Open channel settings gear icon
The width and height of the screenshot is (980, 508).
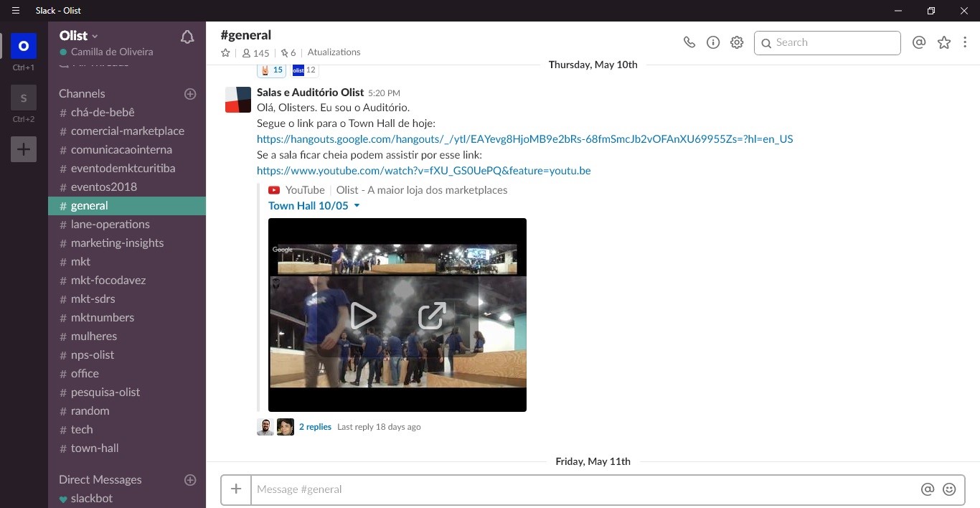click(737, 42)
